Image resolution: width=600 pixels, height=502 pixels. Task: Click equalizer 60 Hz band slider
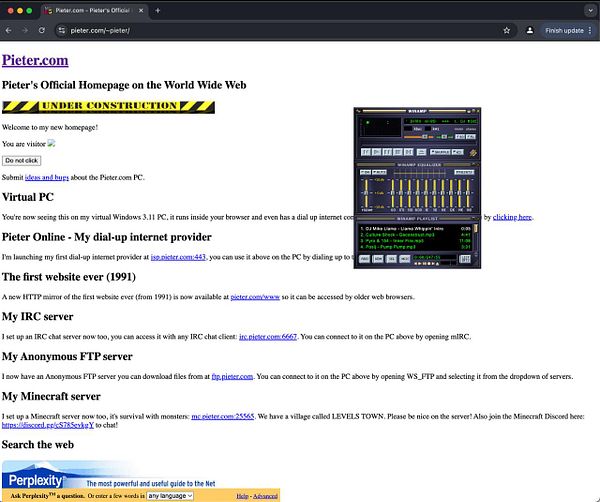(393, 193)
